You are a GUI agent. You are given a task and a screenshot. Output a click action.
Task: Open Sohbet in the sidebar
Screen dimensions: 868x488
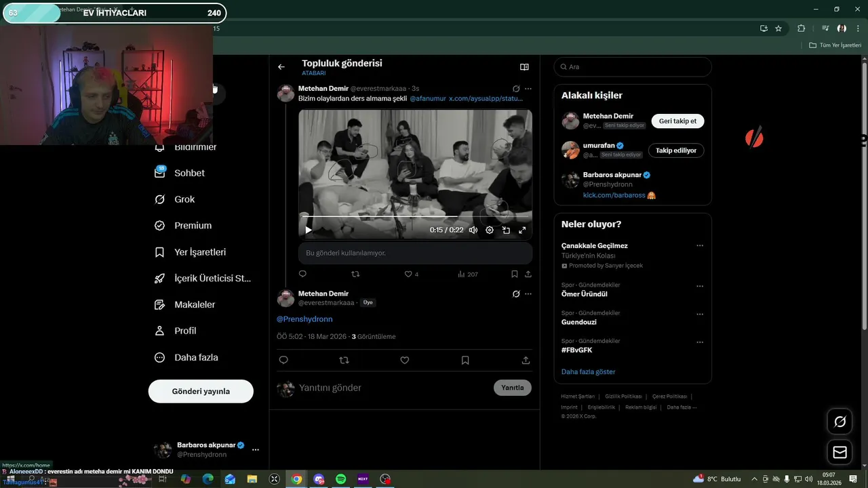coord(180,173)
